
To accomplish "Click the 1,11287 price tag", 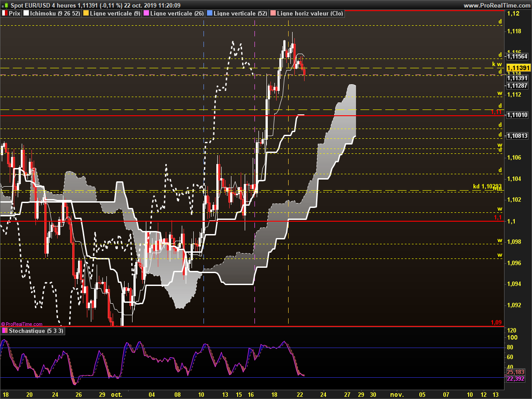I will [x=517, y=86].
